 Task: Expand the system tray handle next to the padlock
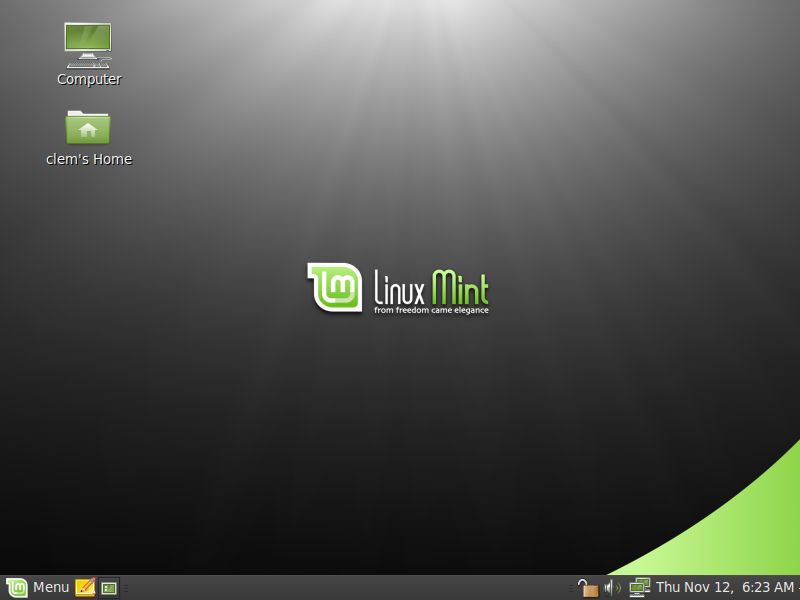click(571, 587)
